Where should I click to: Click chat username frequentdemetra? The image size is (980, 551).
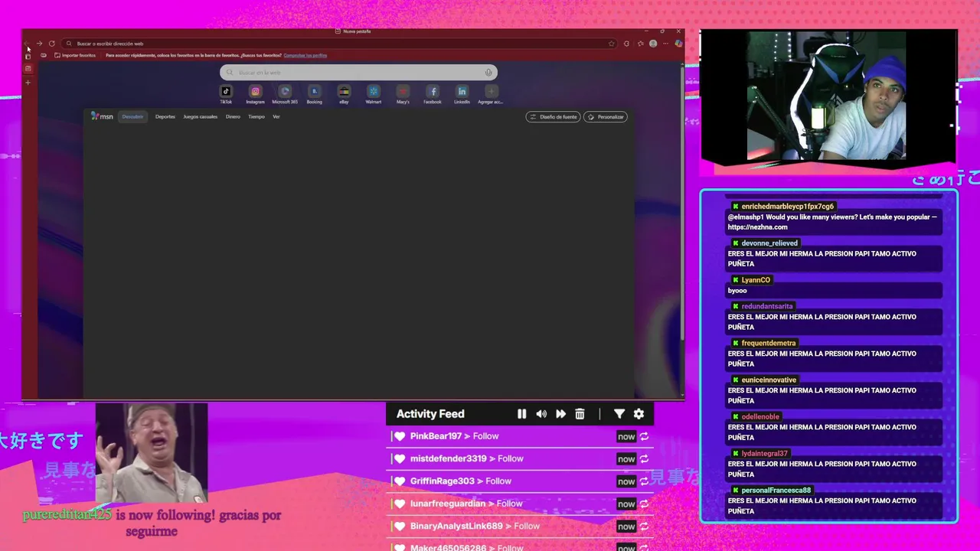769,343
